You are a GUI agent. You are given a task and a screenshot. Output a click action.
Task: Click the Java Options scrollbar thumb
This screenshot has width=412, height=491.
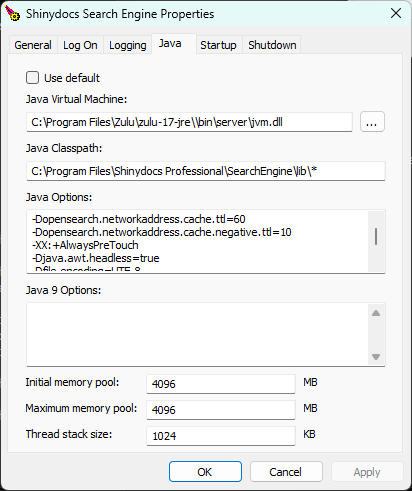pos(376,237)
